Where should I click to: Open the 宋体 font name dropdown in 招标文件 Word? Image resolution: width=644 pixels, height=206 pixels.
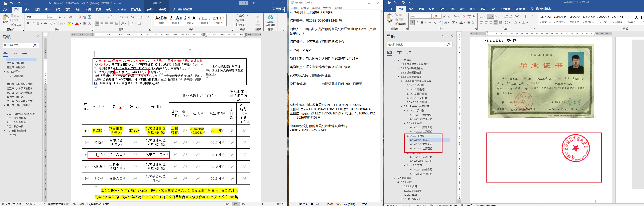46,17
